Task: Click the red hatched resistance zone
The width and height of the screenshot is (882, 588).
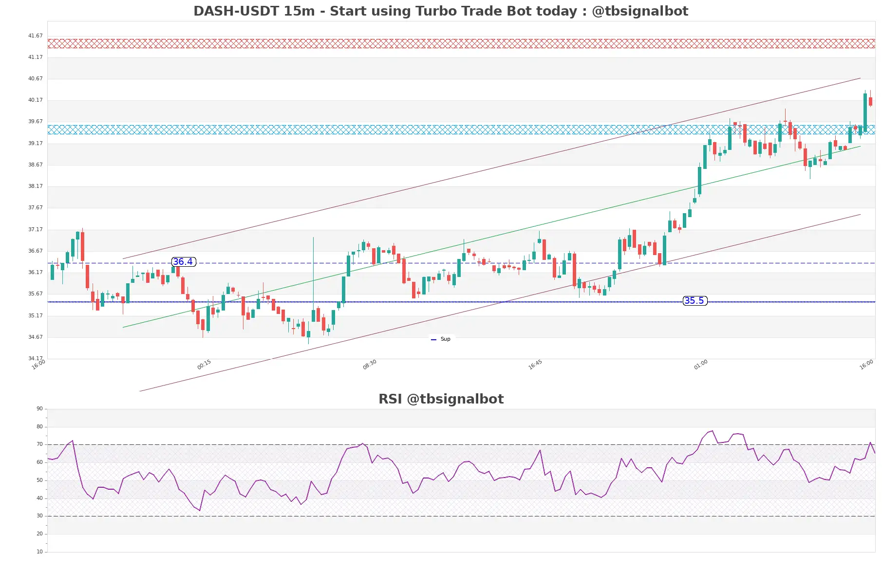Action: tap(461, 43)
